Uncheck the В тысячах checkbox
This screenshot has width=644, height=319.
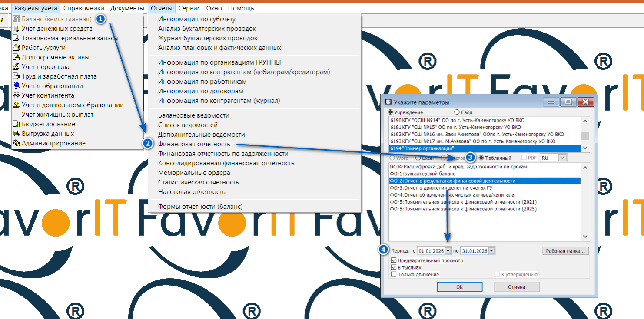click(394, 267)
